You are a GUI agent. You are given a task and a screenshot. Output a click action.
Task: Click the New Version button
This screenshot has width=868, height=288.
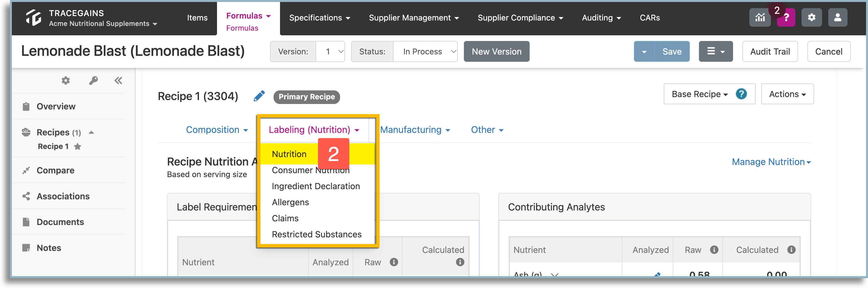click(496, 52)
